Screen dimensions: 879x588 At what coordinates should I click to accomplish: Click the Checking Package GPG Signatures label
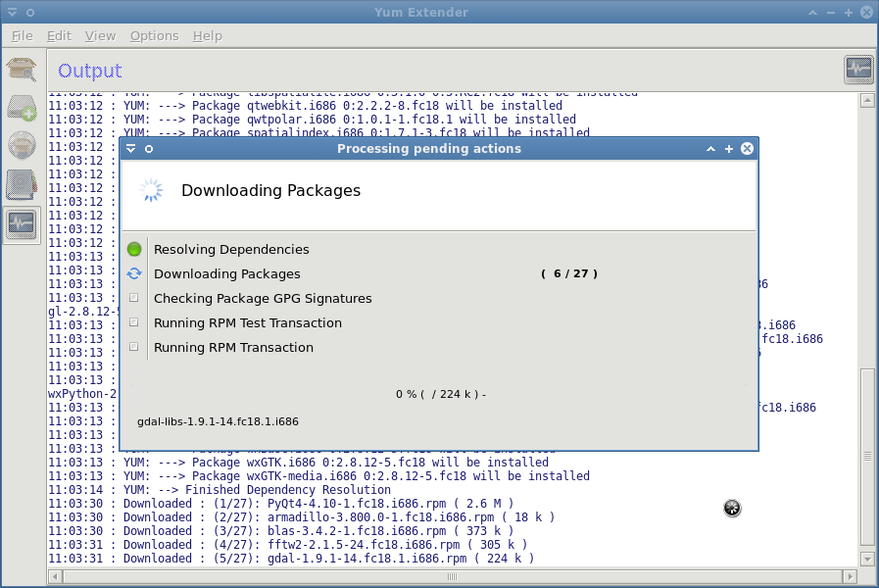coord(263,298)
